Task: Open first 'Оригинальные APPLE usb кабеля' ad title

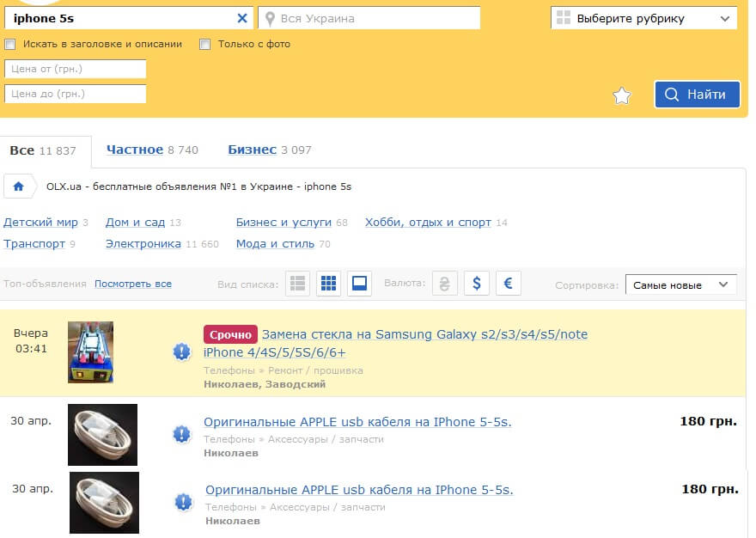Action: [357, 422]
